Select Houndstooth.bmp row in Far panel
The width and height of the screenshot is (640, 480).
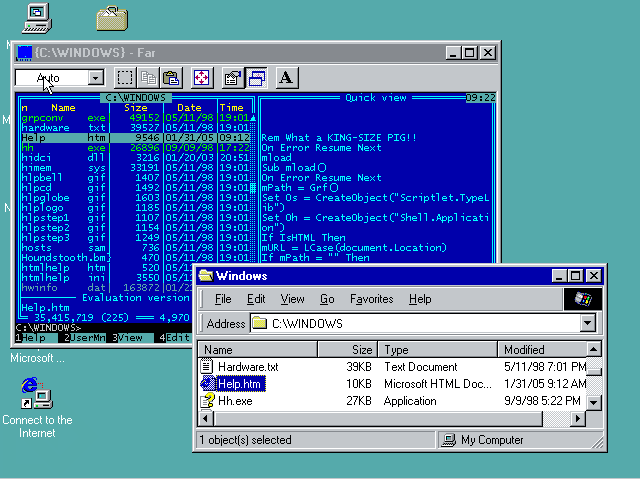(x=136, y=258)
